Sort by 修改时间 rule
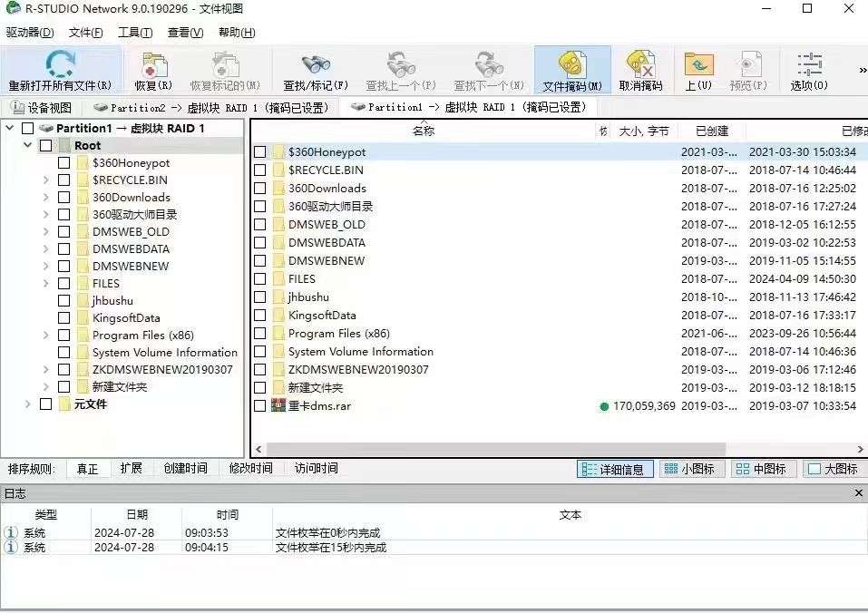868x613 pixels. click(x=250, y=469)
